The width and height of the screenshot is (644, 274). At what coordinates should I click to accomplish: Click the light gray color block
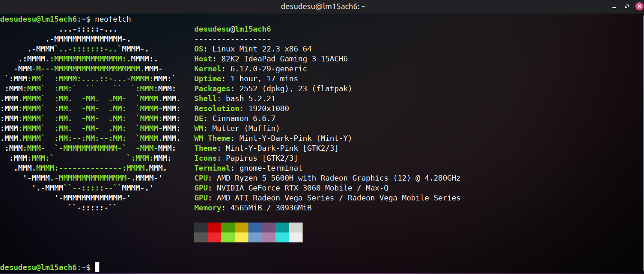tap(296, 228)
